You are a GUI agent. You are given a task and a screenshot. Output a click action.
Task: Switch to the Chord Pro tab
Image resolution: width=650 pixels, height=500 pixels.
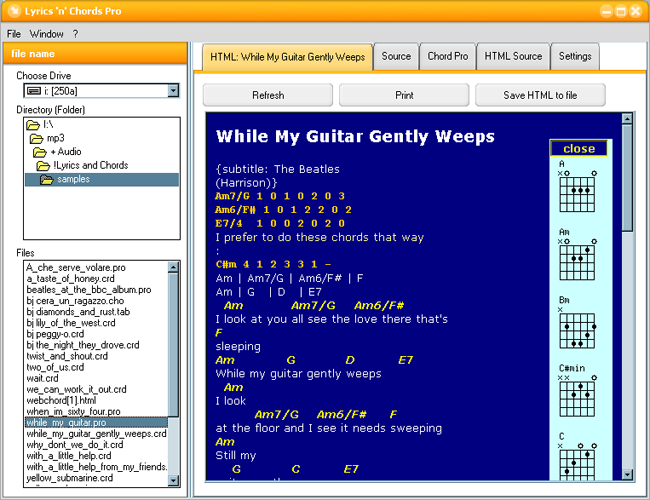448,56
